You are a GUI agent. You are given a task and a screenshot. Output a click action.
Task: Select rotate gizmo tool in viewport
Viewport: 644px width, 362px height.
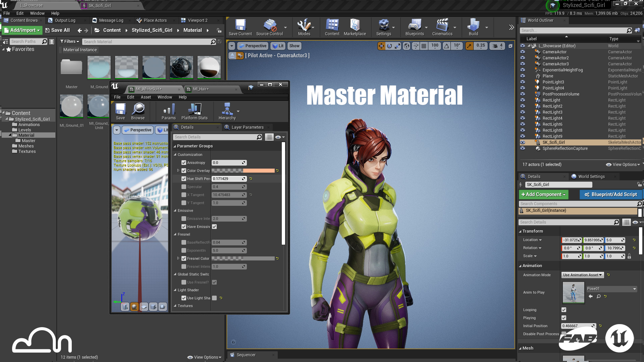(389, 46)
